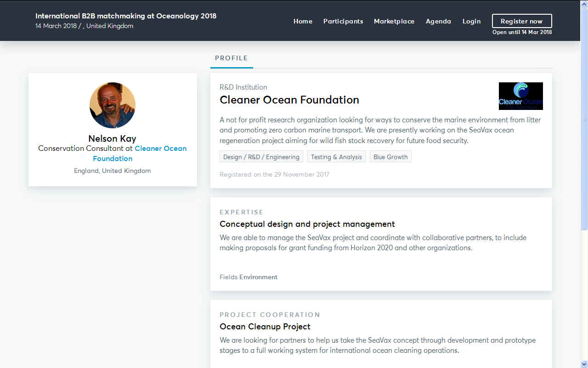Image resolution: width=588 pixels, height=368 pixels.
Task: Open the Marketplace section
Action: pos(394,21)
